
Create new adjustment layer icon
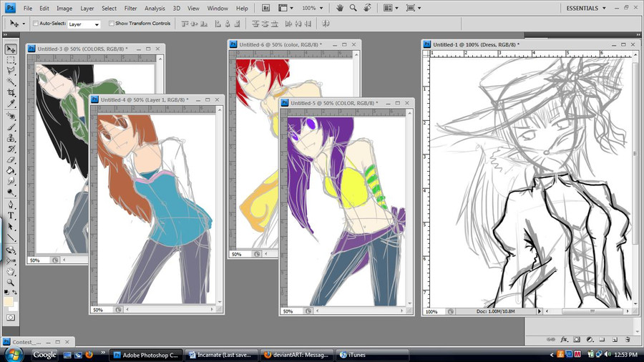tap(590, 339)
